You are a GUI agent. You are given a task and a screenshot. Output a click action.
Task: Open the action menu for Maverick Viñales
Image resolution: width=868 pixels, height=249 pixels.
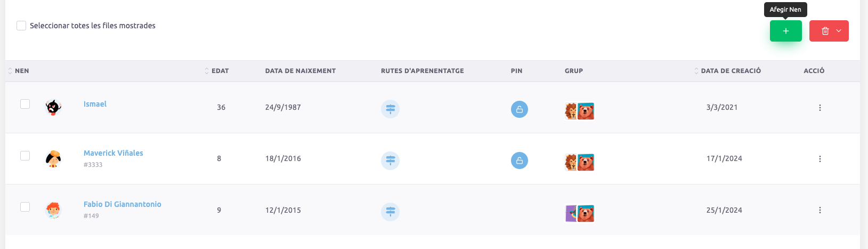pyautogui.click(x=820, y=159)
